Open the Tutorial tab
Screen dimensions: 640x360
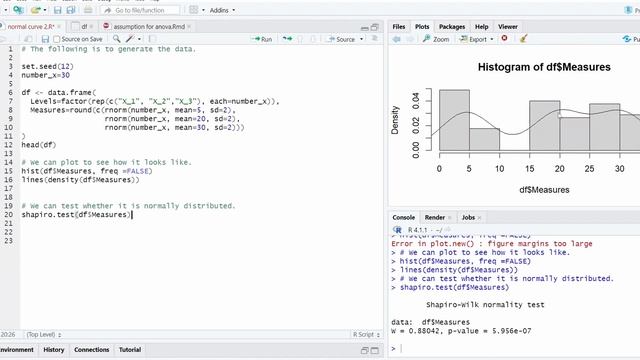(130, 350)
